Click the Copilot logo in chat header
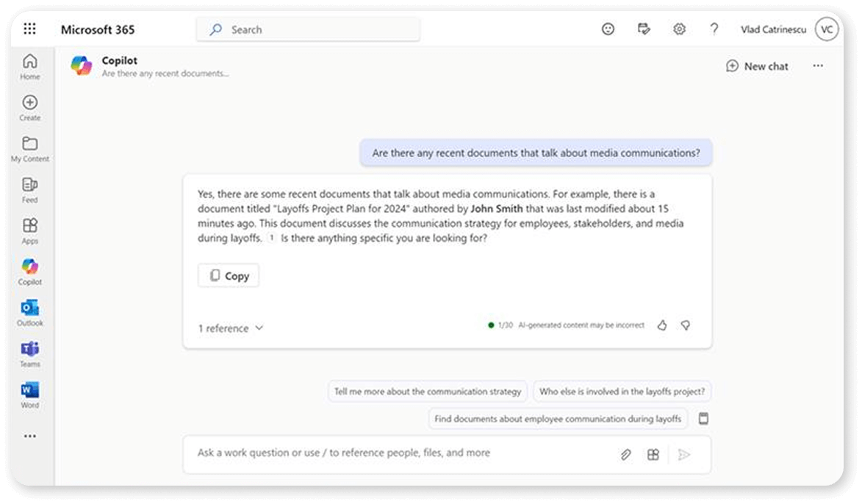This screenshot has width=862, height=504. (82, 66)
